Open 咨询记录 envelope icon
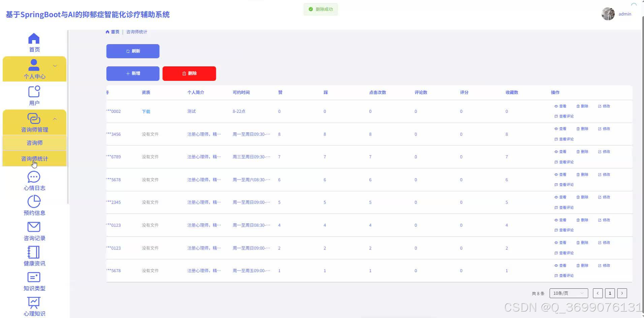Image resolution: width=644 pixels, height=318 pixels. (x=34, y=227)
